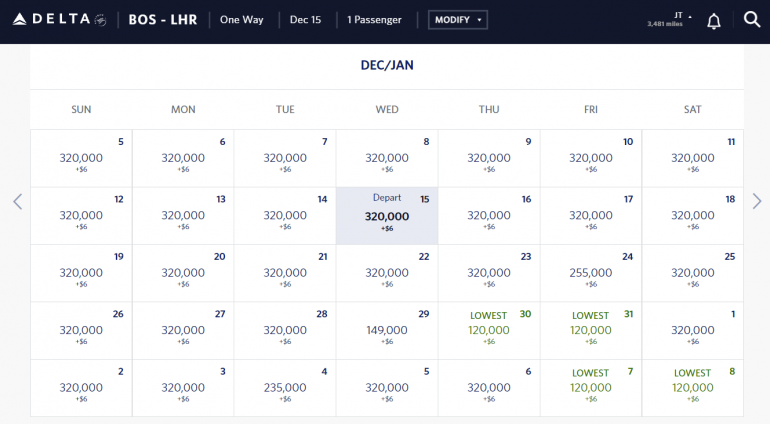Select lowest fare on December 30
Screen dimensions: 770x424
[489, 330]
